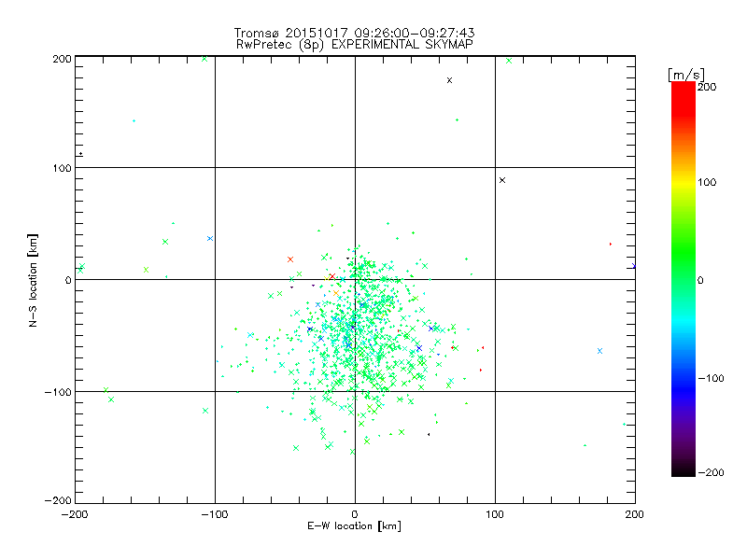
Task: Click the colorbar tick label '100'
Action: point(707,182)
